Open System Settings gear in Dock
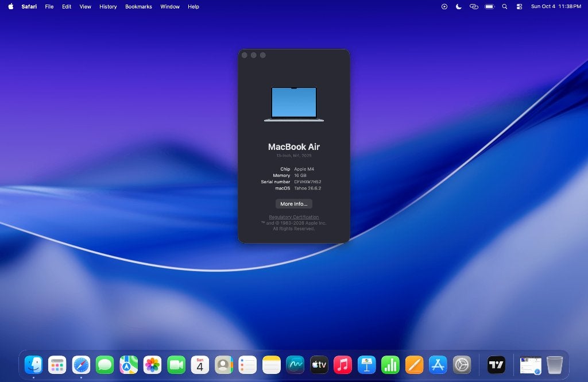The width and height of the screenshot is (588, 382). tap(462, 365)
